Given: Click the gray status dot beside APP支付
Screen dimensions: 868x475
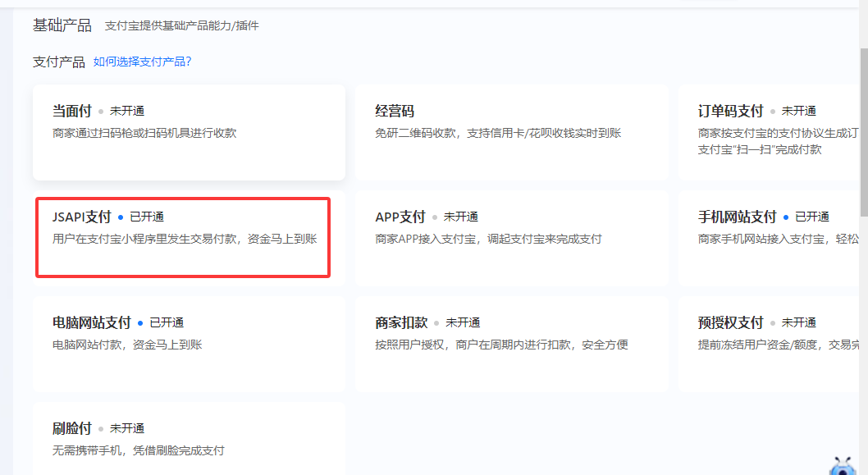Looking at the screenshot, I should tap(435, 217).
